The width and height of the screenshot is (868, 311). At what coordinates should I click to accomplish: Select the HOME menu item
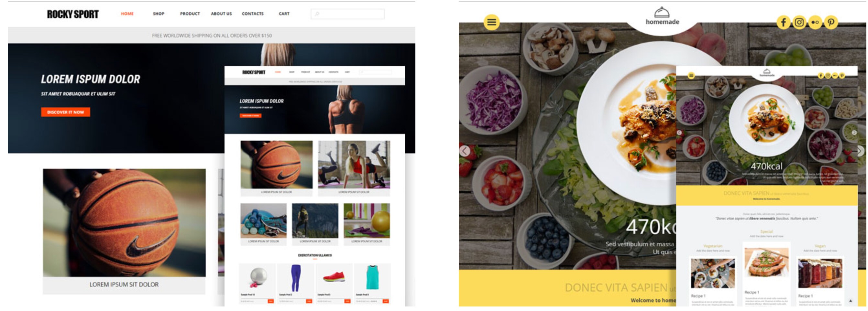[127, 14]
